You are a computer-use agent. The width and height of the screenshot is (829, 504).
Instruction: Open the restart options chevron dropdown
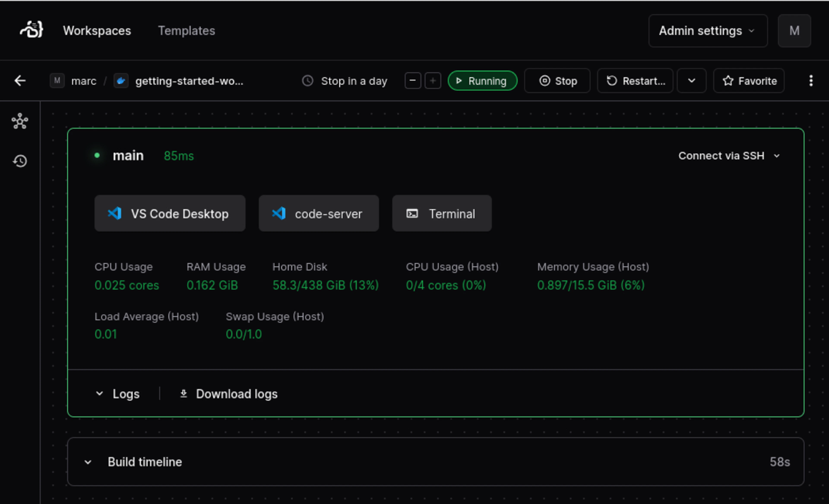691,81
